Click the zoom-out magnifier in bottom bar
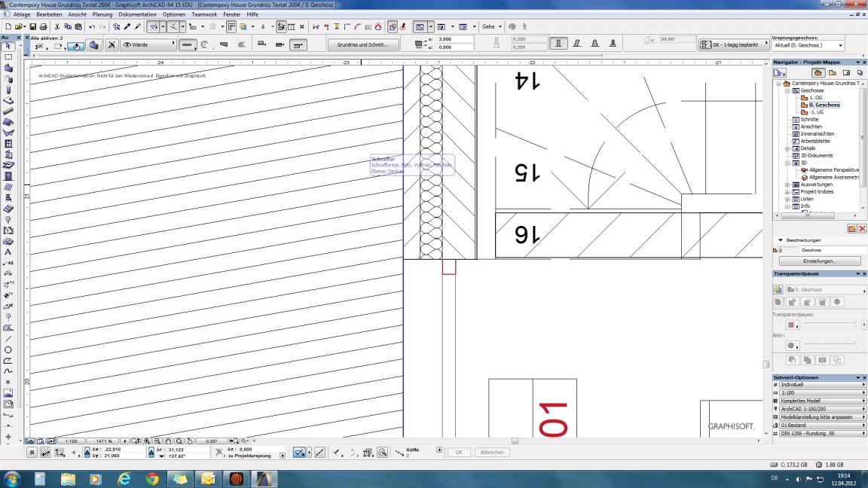 [x=157, y=441]
